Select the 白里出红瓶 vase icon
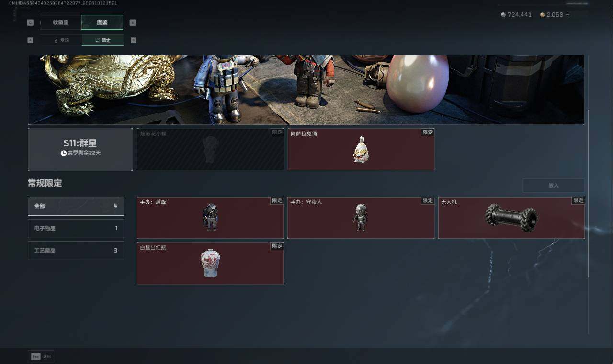Image resolution: width=613 pixels, height=364 pixels. click(x=210, y=263)
